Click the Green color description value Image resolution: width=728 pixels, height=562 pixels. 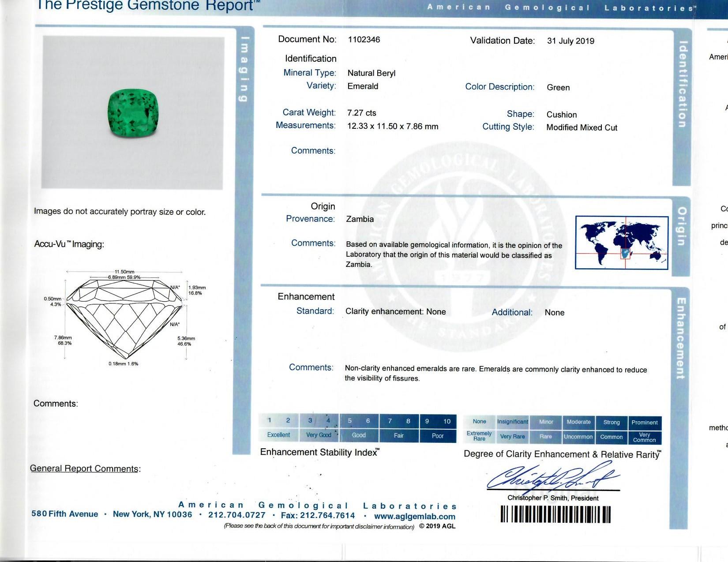coord(558,88)
